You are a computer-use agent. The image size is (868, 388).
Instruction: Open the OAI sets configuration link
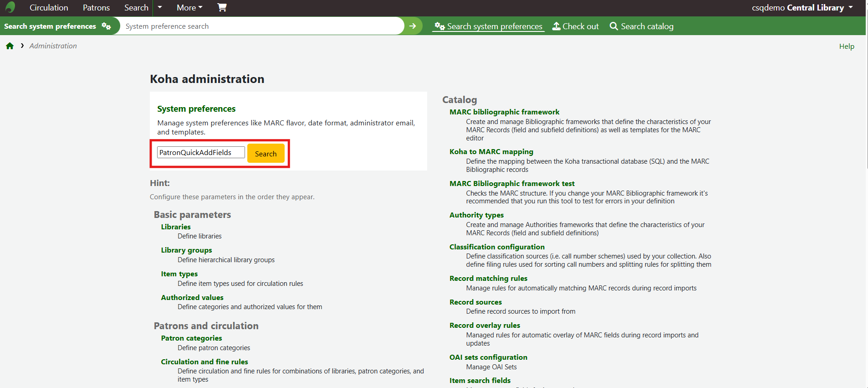point(488,357)
